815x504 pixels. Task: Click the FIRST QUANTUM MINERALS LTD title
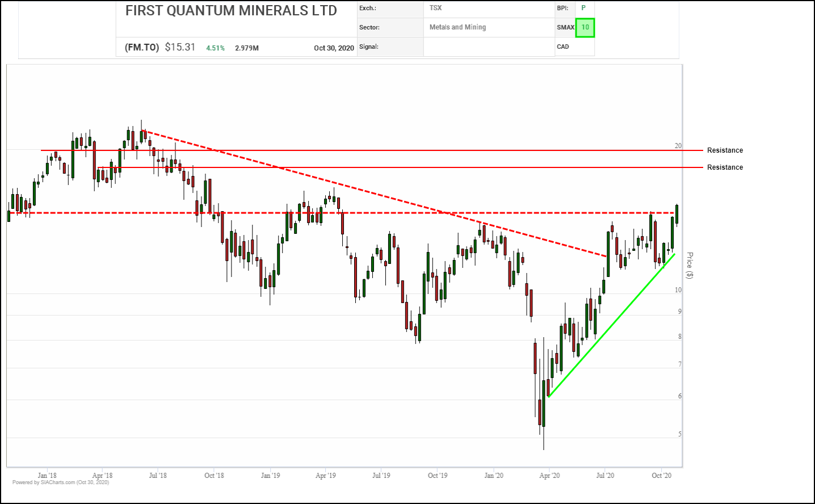coord(231,11)
